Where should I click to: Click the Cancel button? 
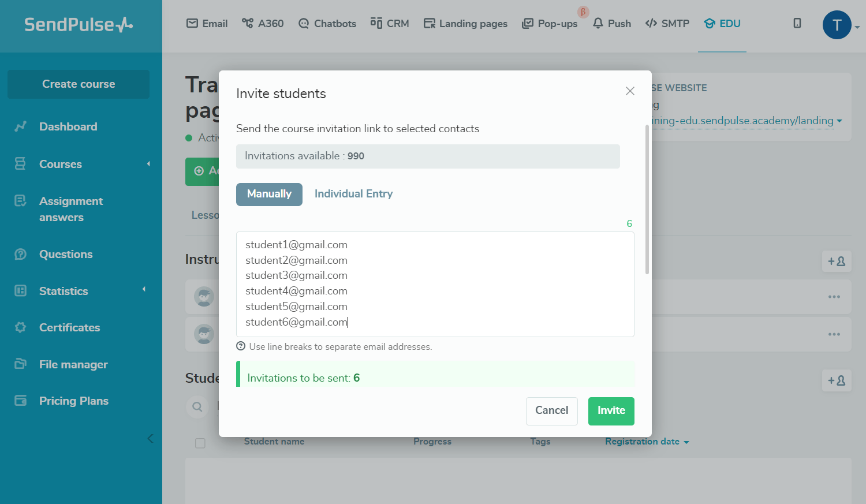pos(551,410)
